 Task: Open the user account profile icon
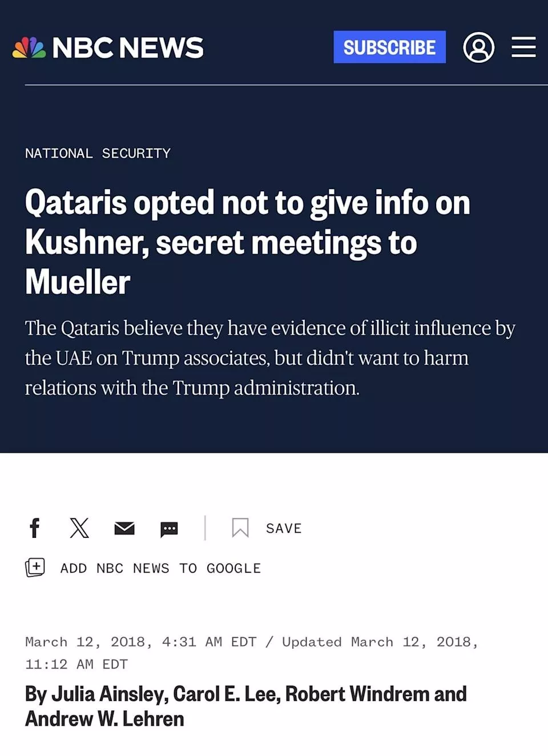click(478, 47)
